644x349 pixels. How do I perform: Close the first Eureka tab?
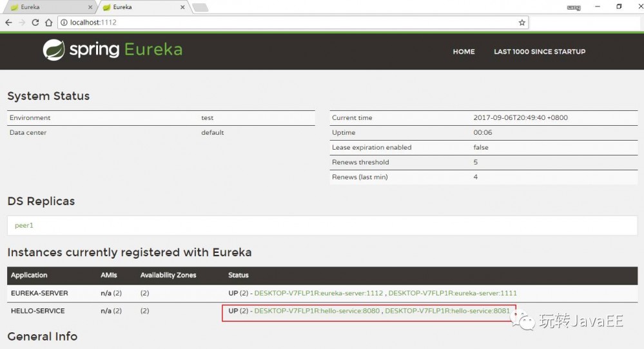[x=90, y=7]
